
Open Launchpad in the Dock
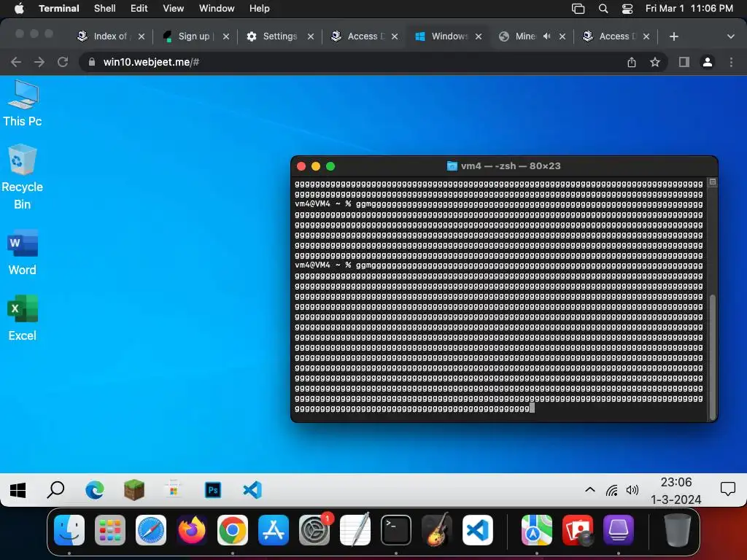110,530
